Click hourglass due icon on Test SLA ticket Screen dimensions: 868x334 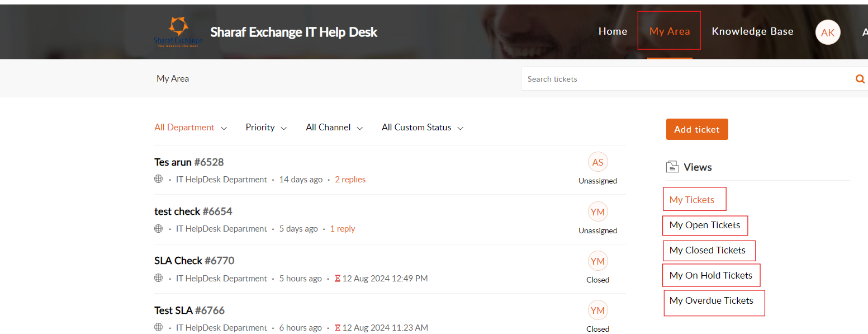pyautogui.click(x=338, y=327)
